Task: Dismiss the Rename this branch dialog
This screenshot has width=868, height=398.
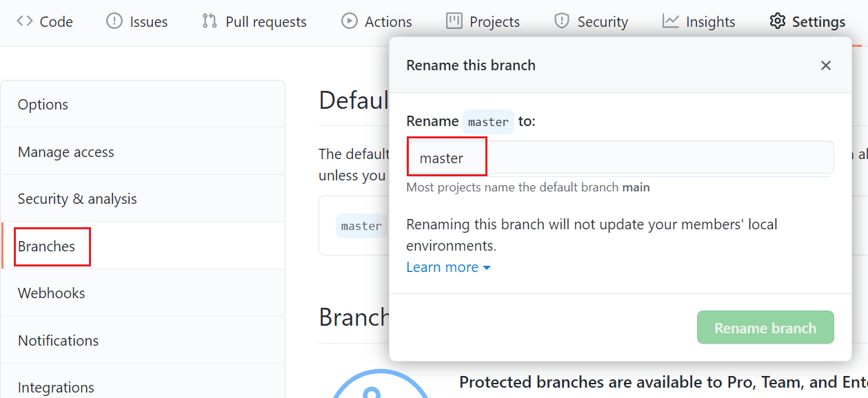Action: point(825,65)
